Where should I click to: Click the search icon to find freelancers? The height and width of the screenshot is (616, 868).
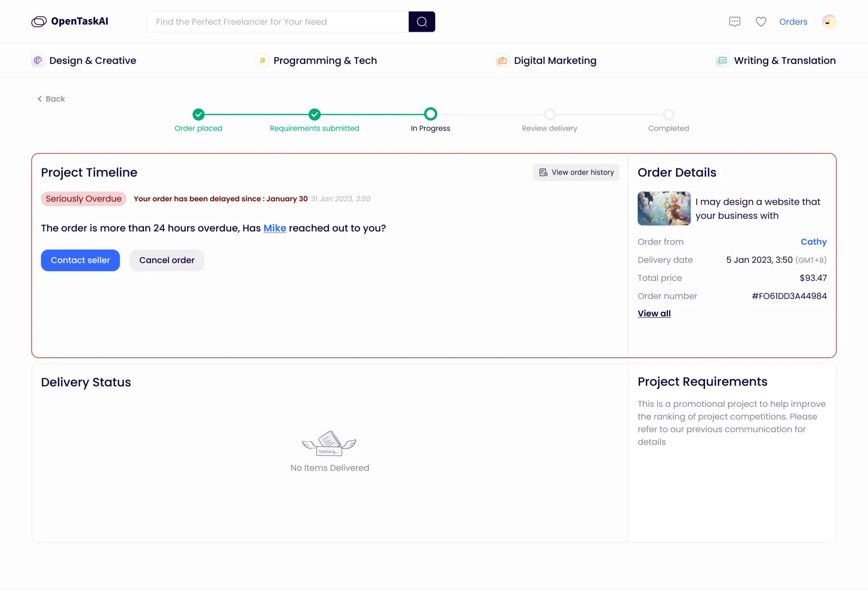422,21
